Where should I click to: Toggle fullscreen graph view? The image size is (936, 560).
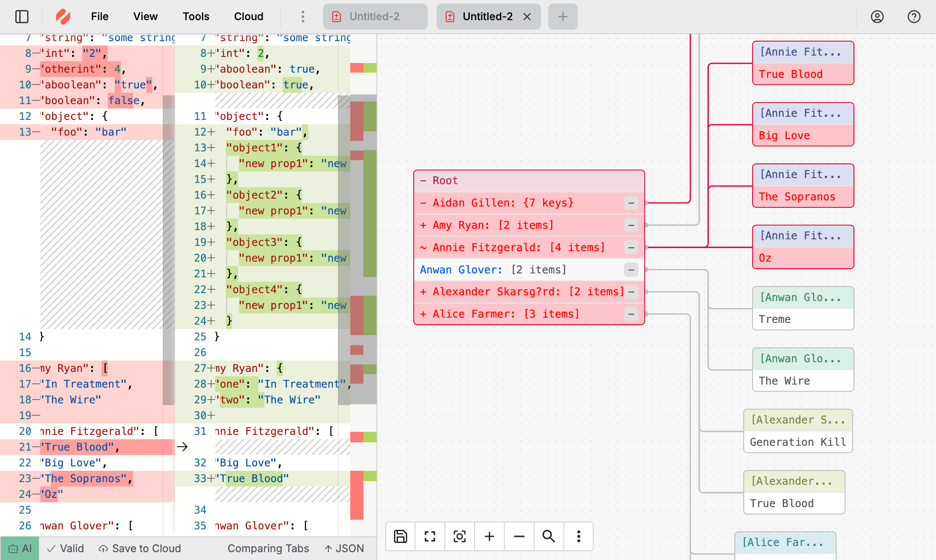(430, 536)
